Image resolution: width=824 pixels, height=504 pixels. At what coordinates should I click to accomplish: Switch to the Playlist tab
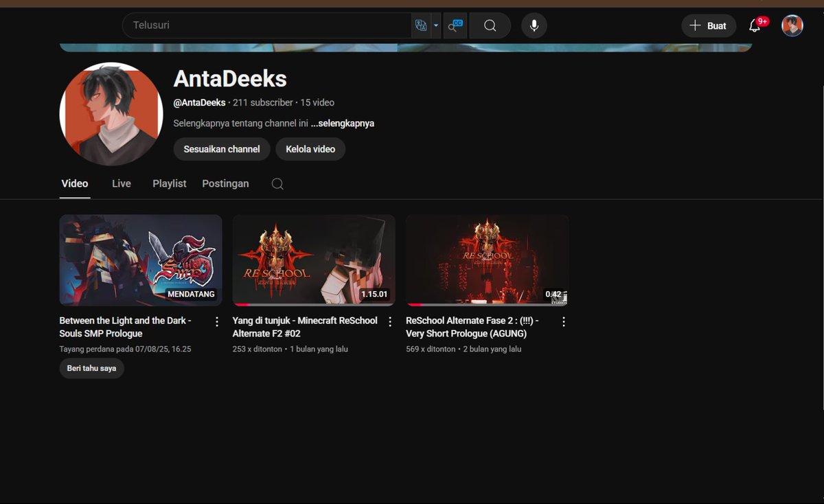170,183
